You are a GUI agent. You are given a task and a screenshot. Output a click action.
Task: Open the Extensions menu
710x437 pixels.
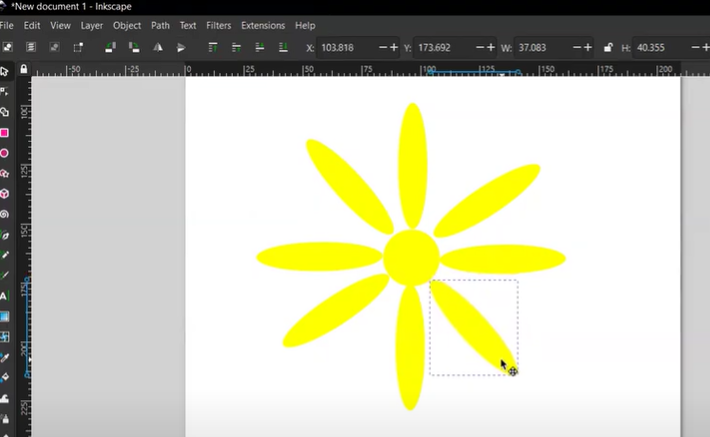point(262,25)
